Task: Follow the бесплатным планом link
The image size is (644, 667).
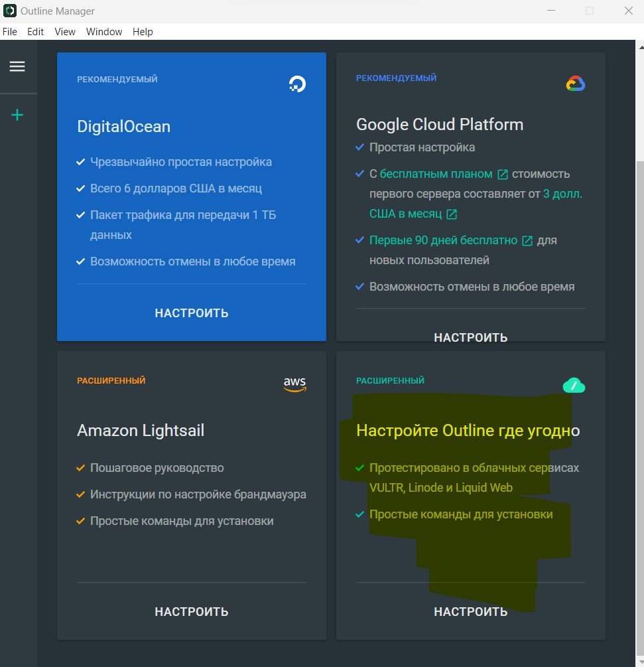Action: (436, 174)
